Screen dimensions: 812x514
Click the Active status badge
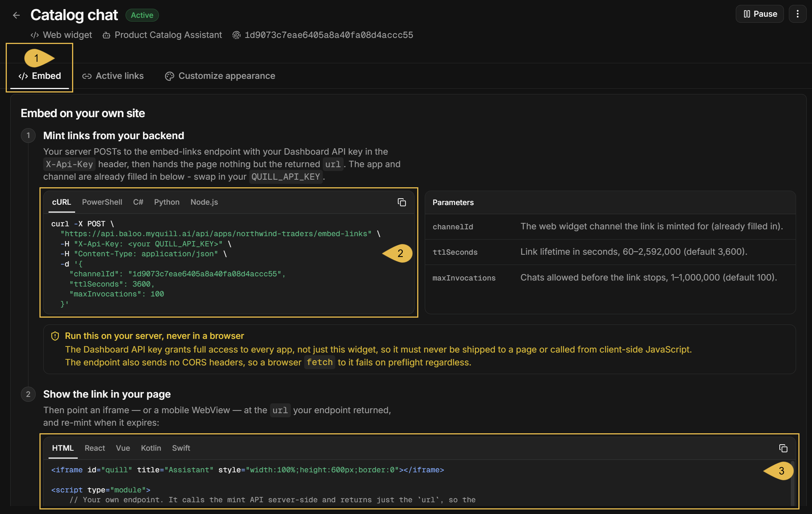[x=142, y=15]
